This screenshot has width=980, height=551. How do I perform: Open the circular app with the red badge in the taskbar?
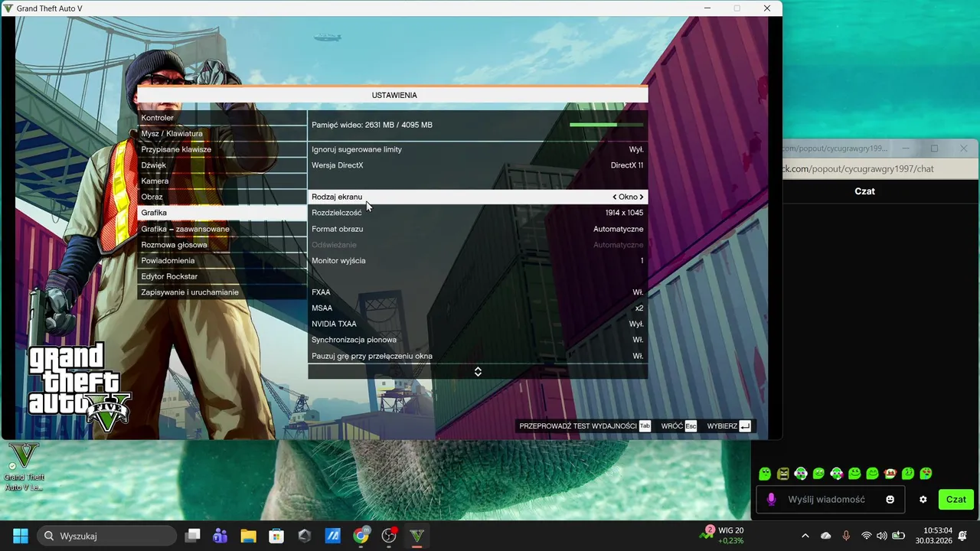pos(389,536)
